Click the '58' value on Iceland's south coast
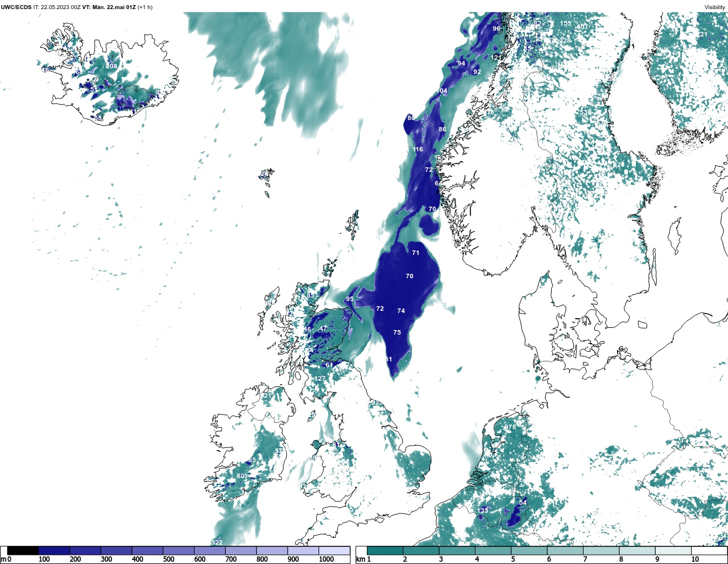The width and height of the screenshot is (728, 564). (x=98, y=118)
